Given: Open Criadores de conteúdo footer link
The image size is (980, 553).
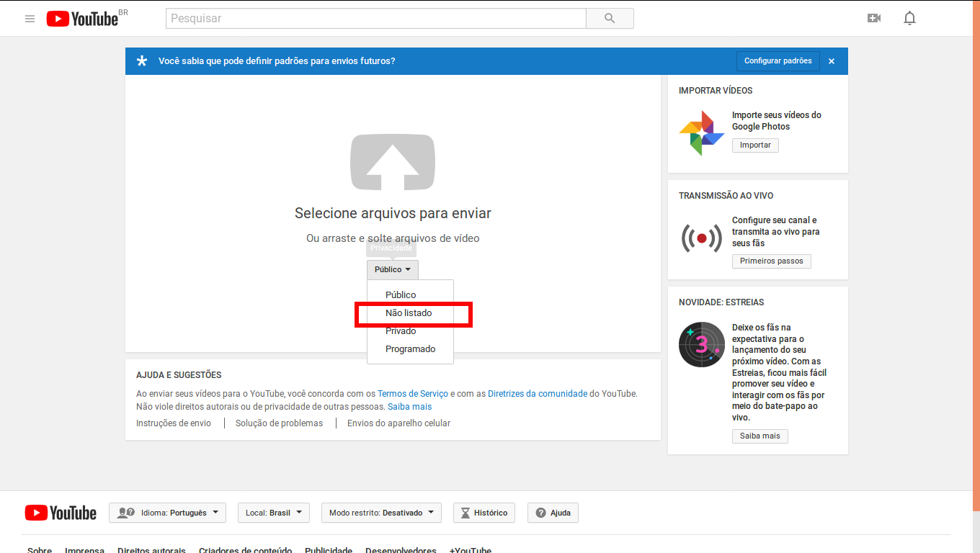Looking at the screenshot, I should 246,550.
